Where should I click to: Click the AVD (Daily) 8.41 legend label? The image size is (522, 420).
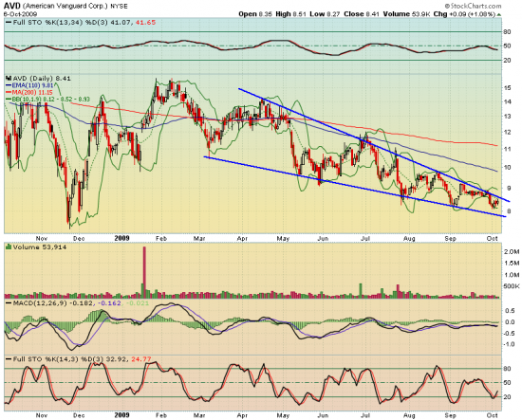click(42, 79)
